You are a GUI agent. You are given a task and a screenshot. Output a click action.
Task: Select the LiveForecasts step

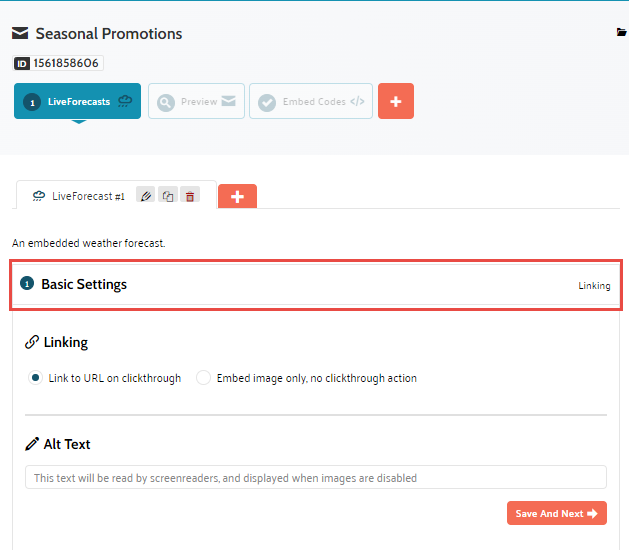(78, 102)
